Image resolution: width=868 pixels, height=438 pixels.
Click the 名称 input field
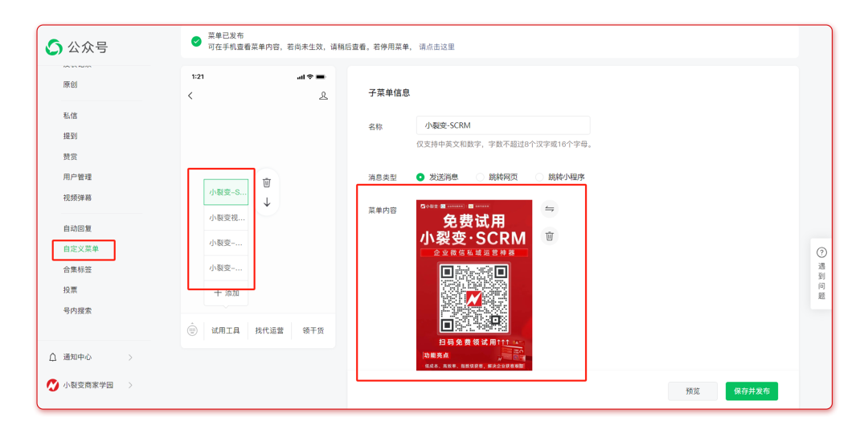[503, 125]
